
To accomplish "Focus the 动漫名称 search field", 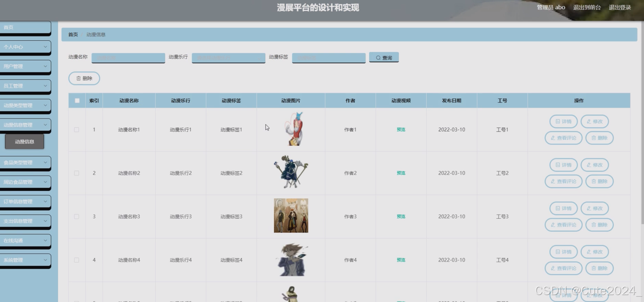I will 128,58.
